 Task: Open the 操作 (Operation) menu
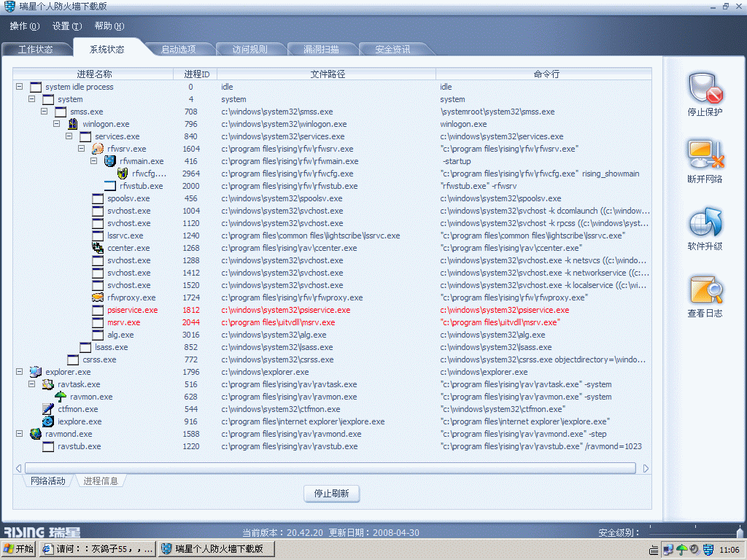(24, 26)
